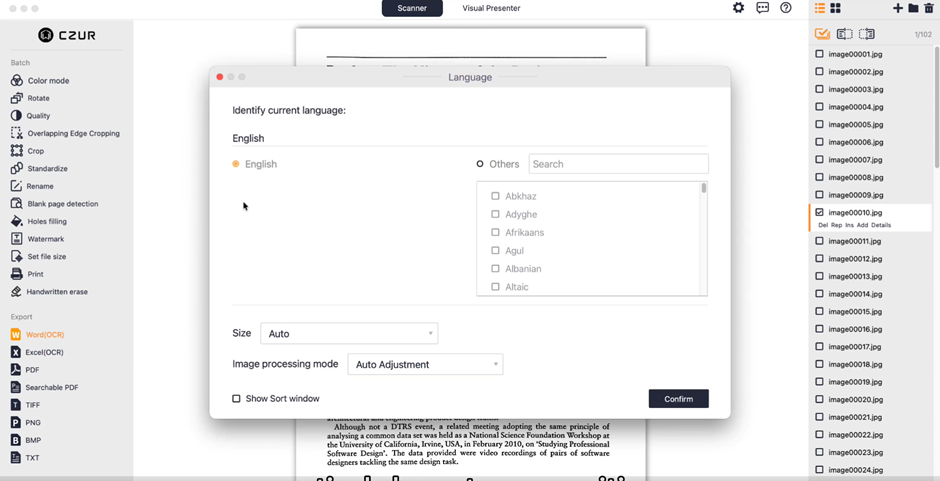Click the trash delete icon
This screenshot has height=481, width=940.
929,8
